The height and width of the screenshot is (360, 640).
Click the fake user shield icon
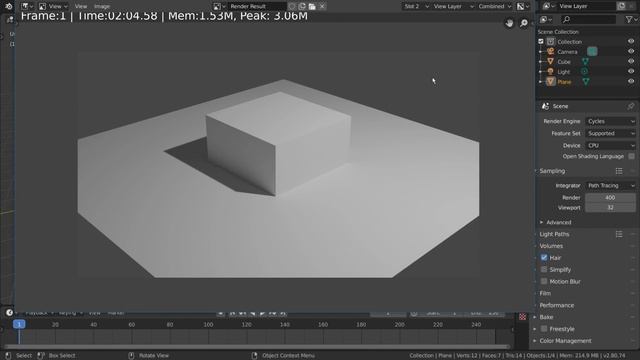pos(292,6)
